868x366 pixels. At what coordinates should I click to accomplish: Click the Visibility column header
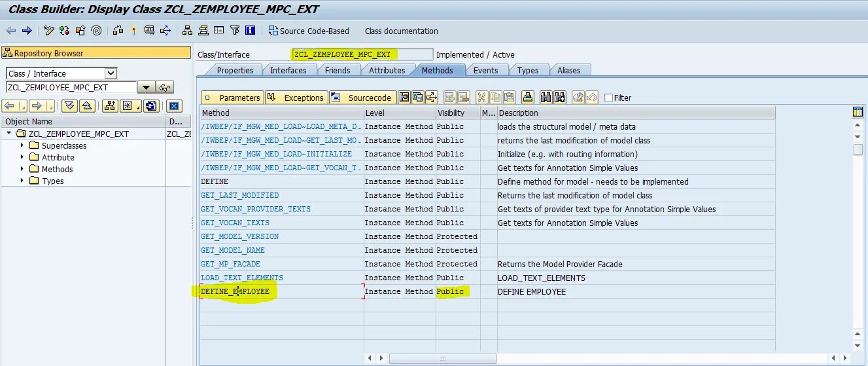(458, 113)
